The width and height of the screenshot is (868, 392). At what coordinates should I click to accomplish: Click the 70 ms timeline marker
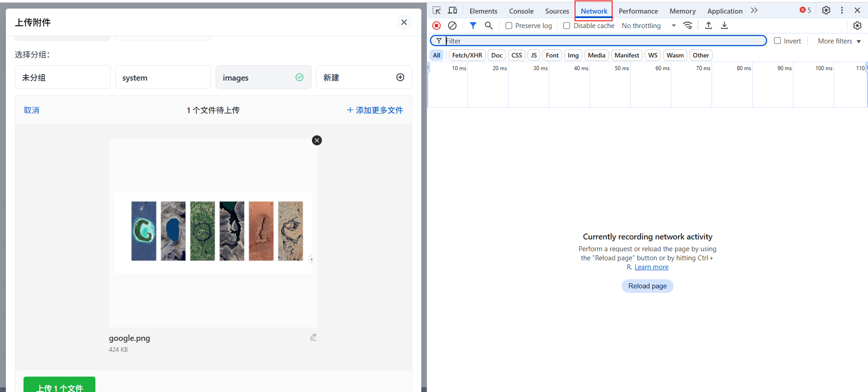click(703, 68)
